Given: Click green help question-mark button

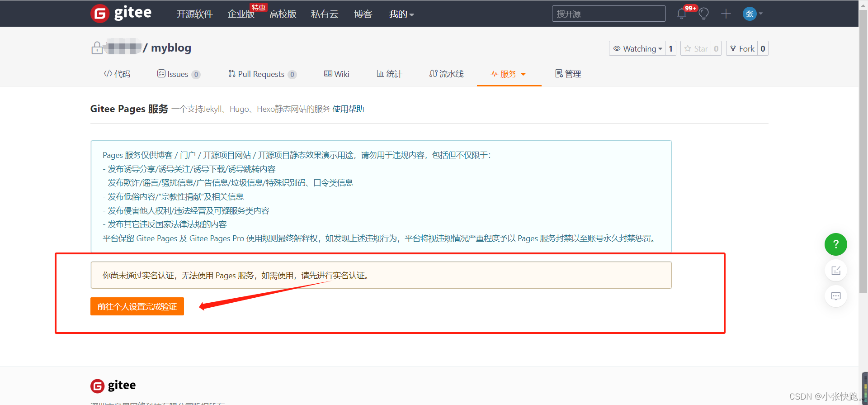Looking at the screenshot, I should click(x=836, y=244).
